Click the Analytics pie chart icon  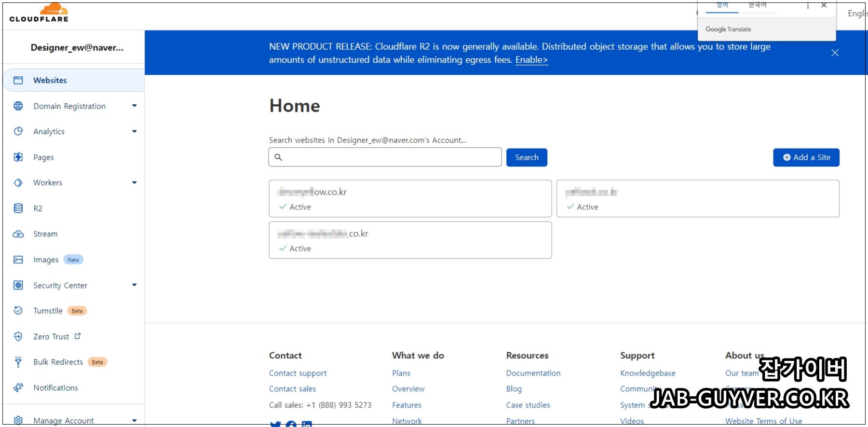[18, 131]
